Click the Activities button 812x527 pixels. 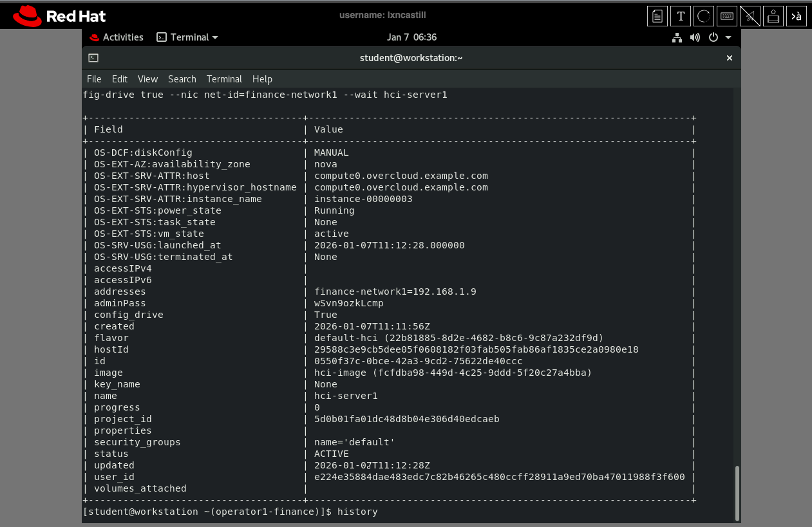pos(117,37)
